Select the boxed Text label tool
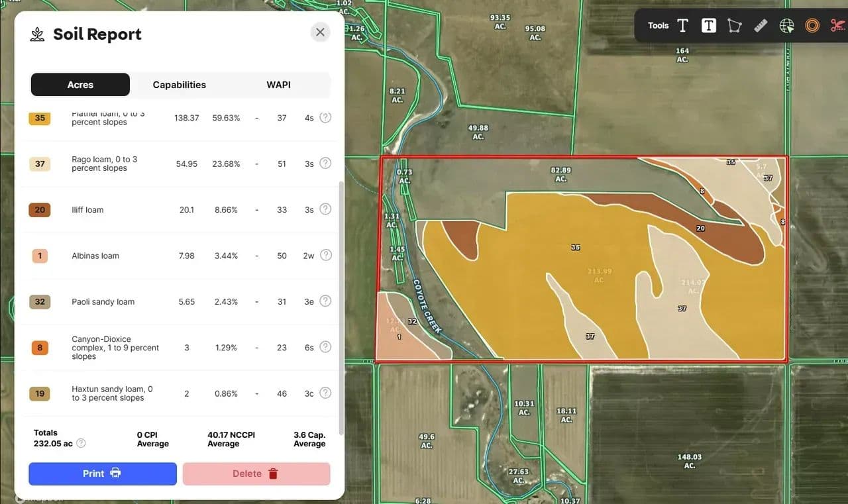 pyautogui.click(x=708, y=26)
